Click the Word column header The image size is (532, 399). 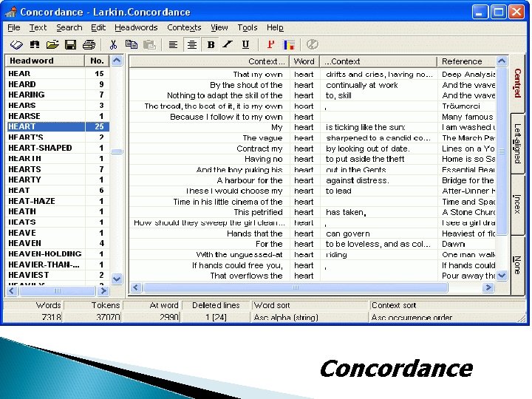[x=304, y=61]
